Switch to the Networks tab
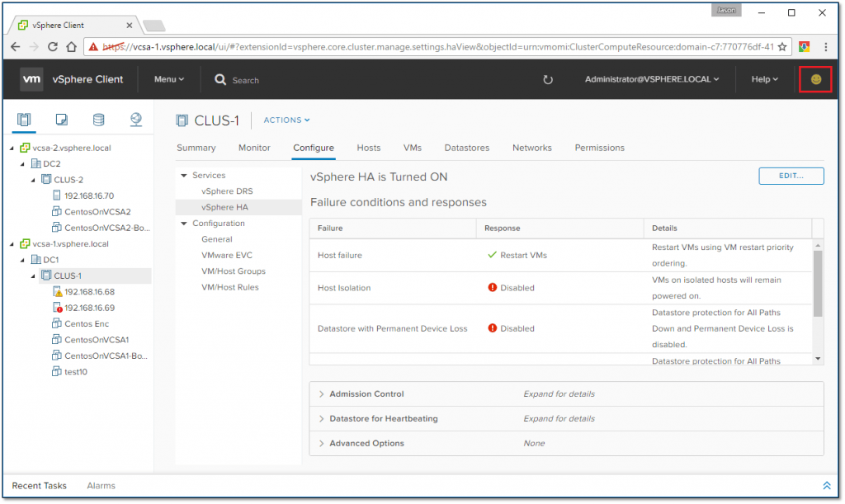Screen dimensions: 845x504 pos(532,148)
